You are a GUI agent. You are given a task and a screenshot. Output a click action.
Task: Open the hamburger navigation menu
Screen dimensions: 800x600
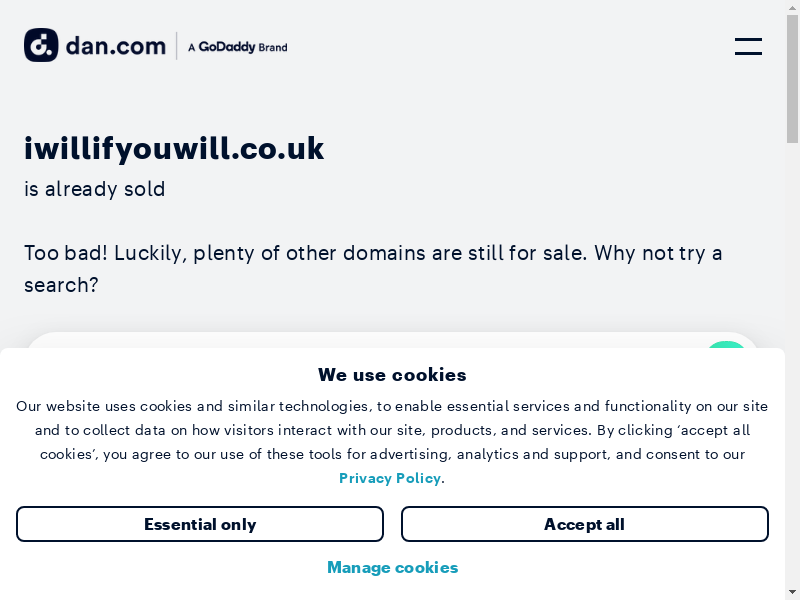tap(748, 46)
